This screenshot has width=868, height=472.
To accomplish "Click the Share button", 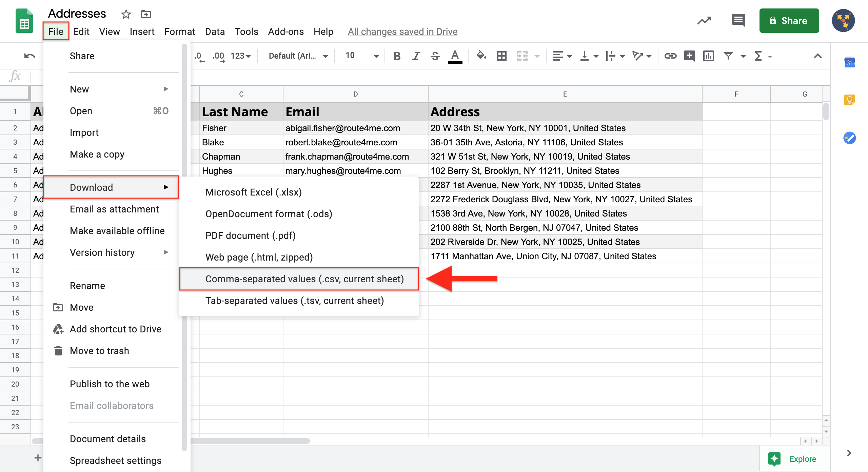I will coord(789,21).
